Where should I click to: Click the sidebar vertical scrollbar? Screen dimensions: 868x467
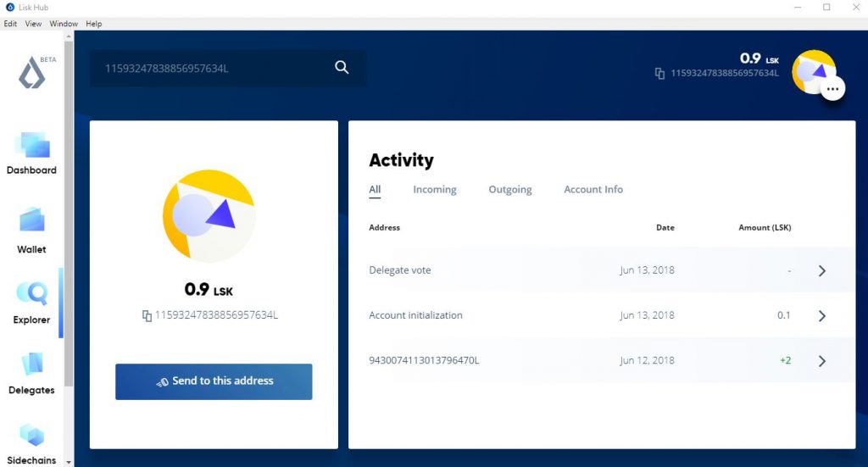69,213
